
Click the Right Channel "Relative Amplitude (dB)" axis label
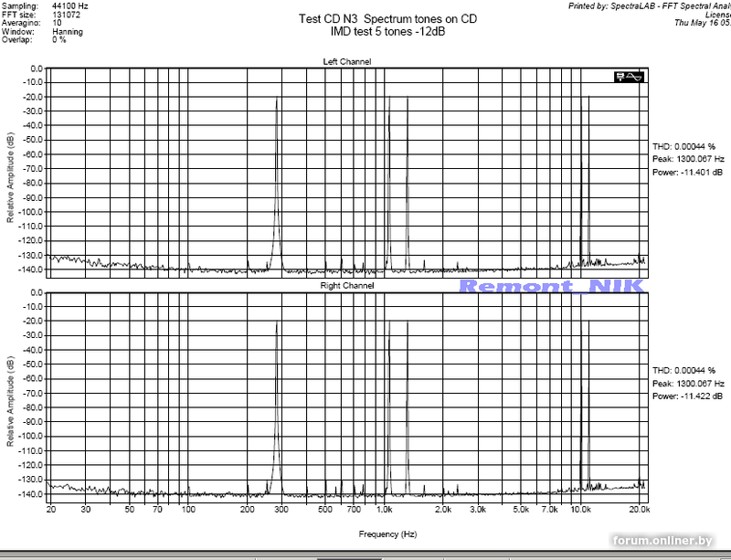click(x=10, y=401)
